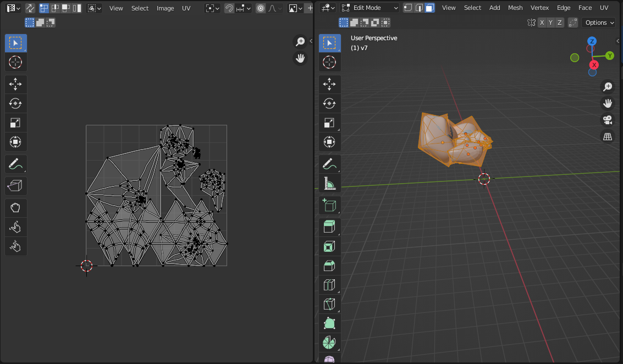Open the Add menu in 3D viewport
Viewport: 623px width, 364px height.
(x=495, y=8)
